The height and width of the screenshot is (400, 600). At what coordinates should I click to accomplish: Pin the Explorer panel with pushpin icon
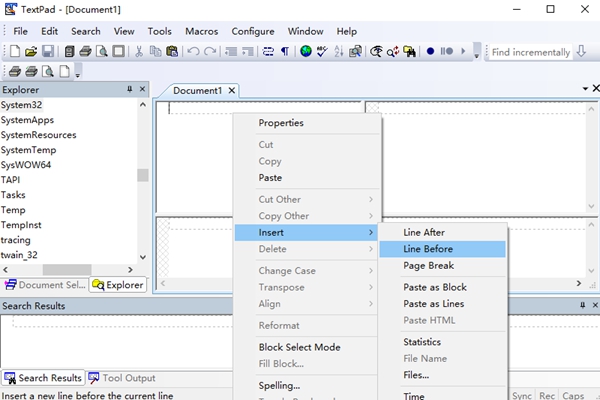tap(129, 90)
